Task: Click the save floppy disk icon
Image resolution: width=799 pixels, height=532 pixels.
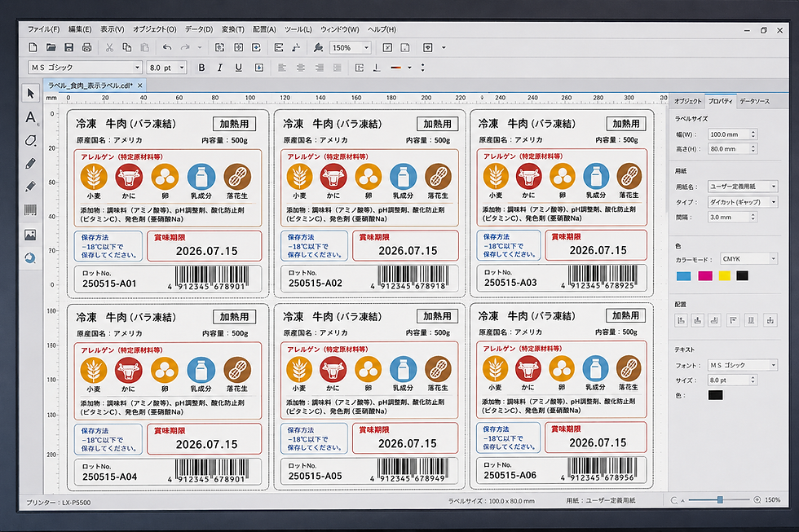Action: [68, 47]
